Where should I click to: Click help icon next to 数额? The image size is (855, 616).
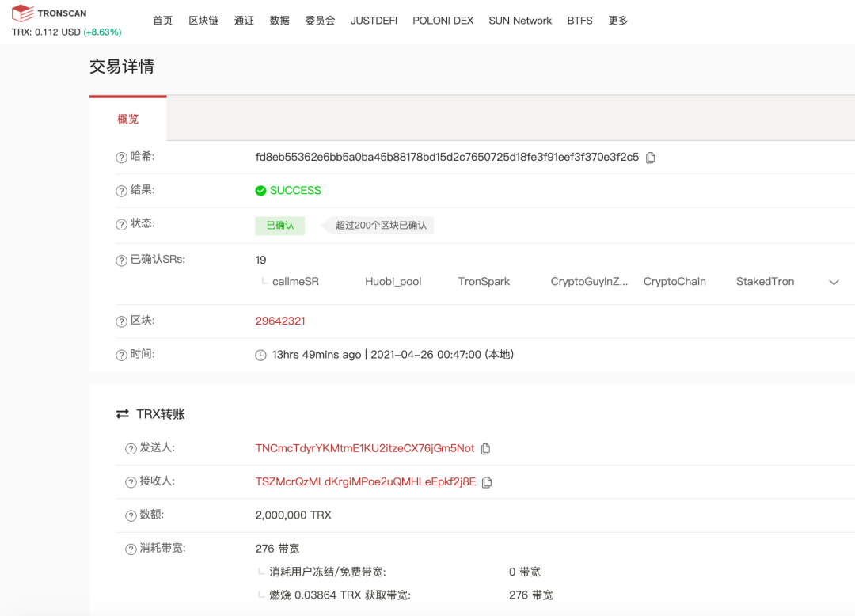coord(131,515)
